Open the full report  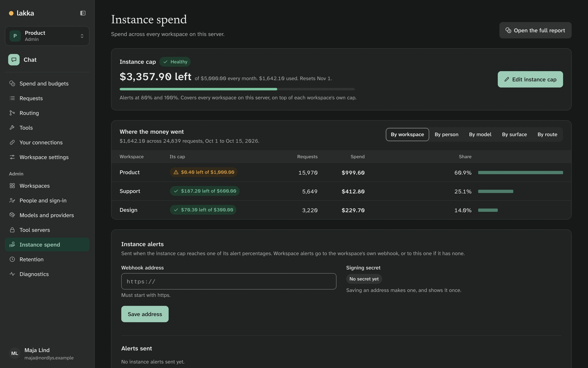tap(535, 30)
